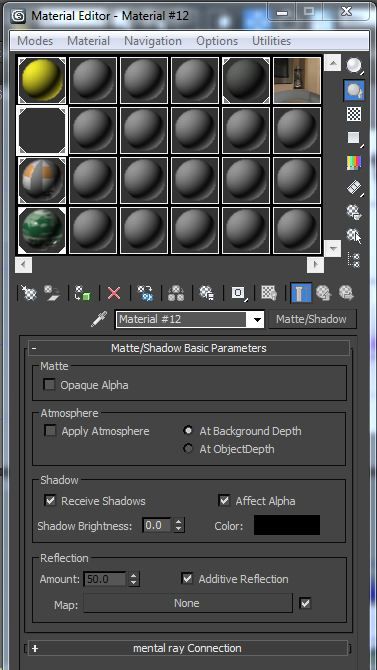
Task: Click sample slots scroll down arrow
Action: point(332,248)
